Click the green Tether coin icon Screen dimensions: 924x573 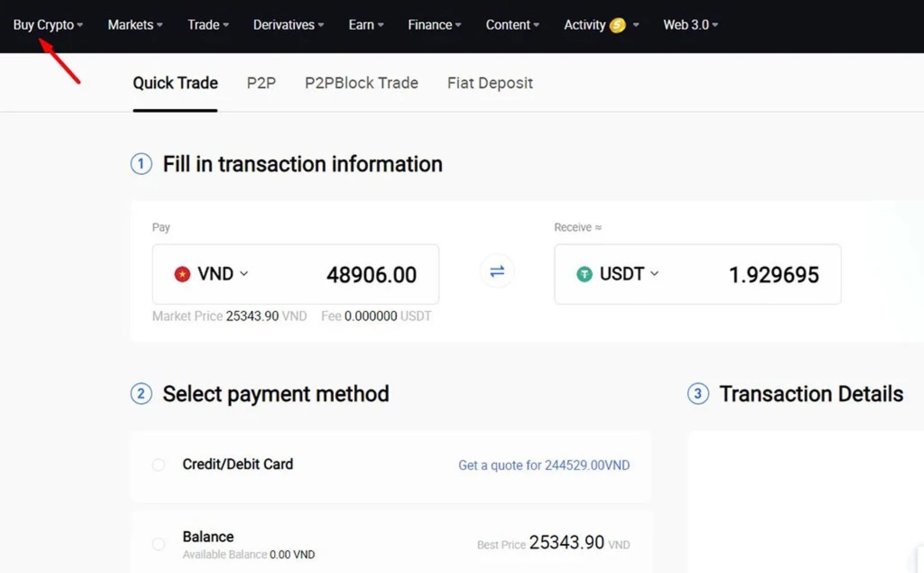pos(584,274)
